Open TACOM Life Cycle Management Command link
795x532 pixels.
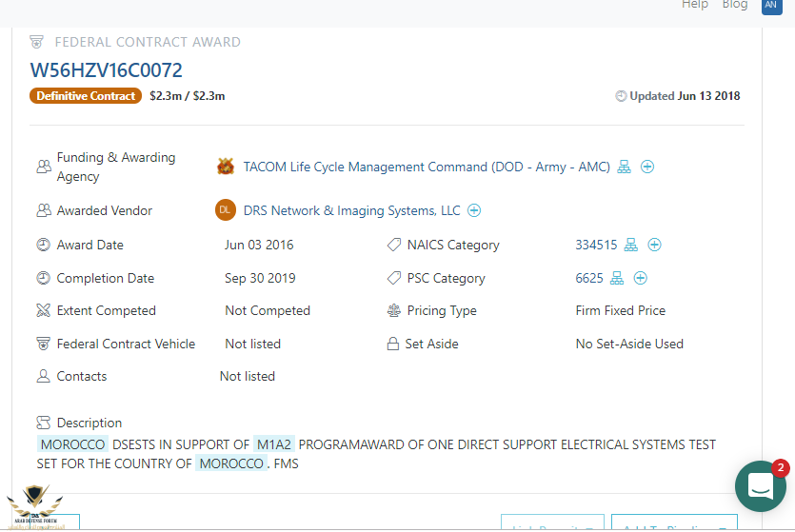pos(427,167)
